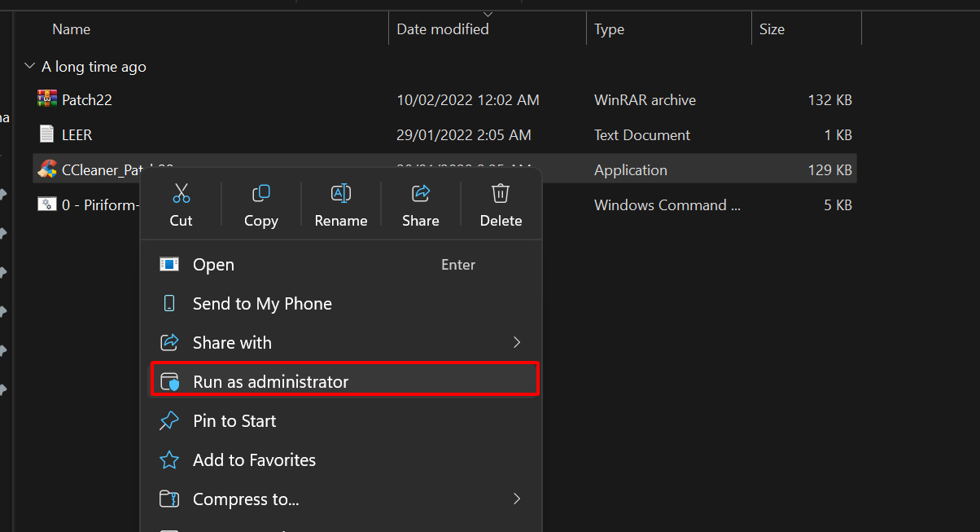Screen dimensions: 980x532
Task: Select the LEER text document icon
Action: click(48, 134)
